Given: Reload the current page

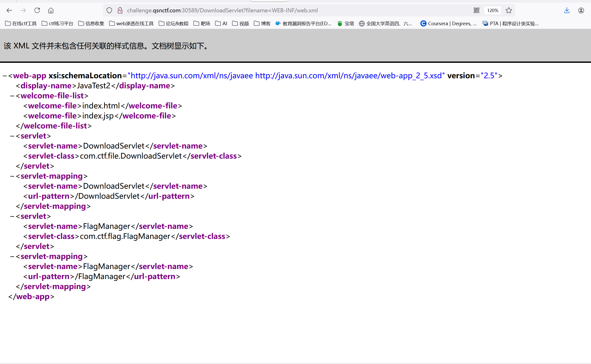Looking at the screenshot, I should (x=37, y=10).
